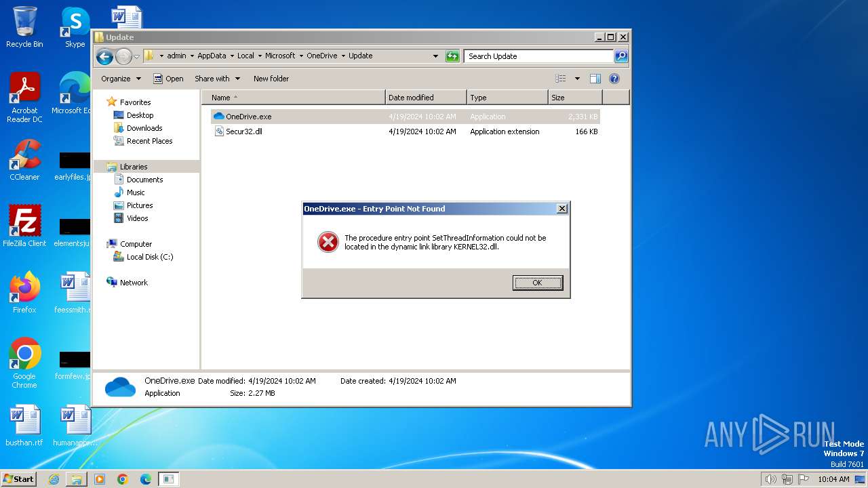Click admin in the address breadcrumb
Viewport: 868px width, 488px height.
tap(176, 56)
